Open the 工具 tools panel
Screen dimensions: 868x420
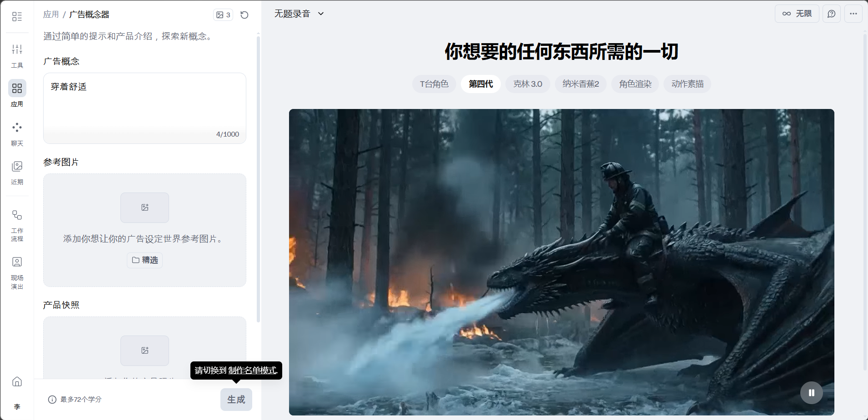[x=17, y=55]
